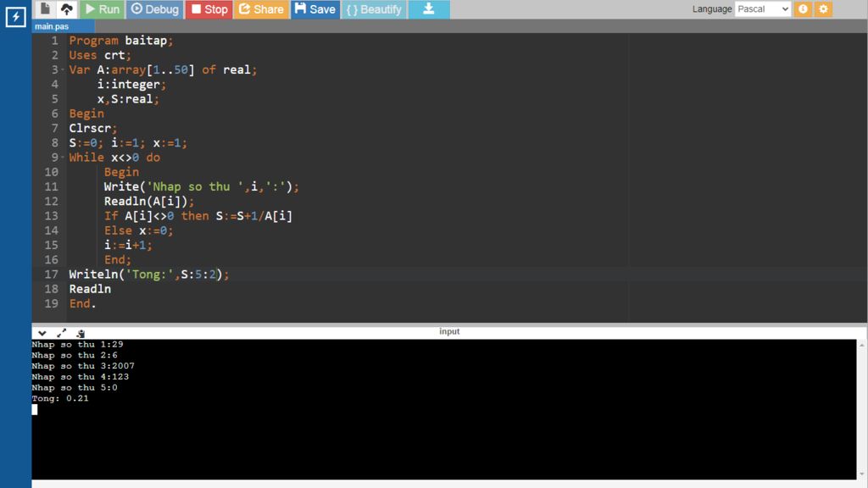Click line number 17 in the gutter
This screenshot has width=868, height=488.
pos(51,274)
